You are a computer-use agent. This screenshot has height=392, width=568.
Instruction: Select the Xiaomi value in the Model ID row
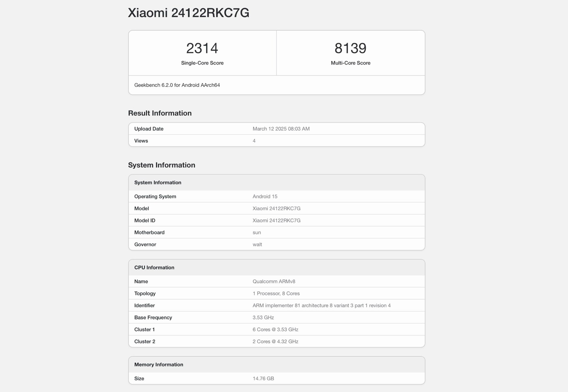tap(276, 220)
